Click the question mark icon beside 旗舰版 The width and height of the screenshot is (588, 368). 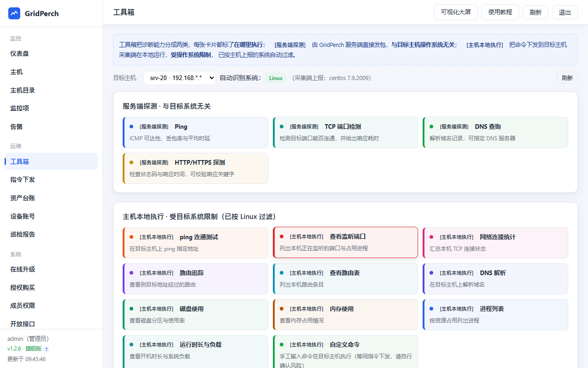pos(46,349)
